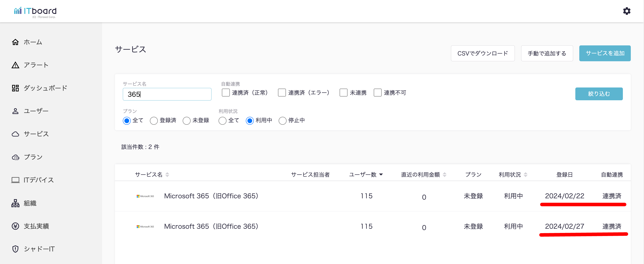Click the サービス名 search input field
The image size is (644, 264).
pos(167,94)
